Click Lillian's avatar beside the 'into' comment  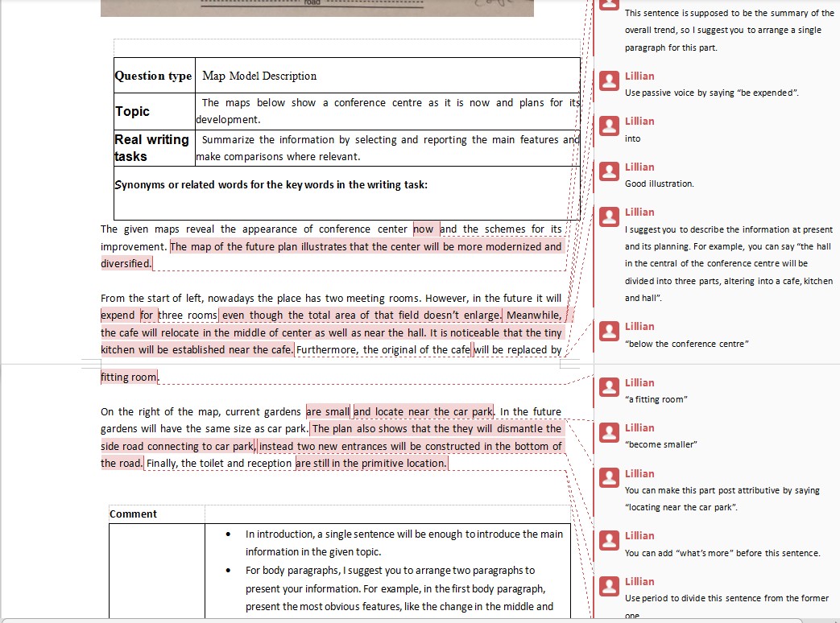coord(609,126)
